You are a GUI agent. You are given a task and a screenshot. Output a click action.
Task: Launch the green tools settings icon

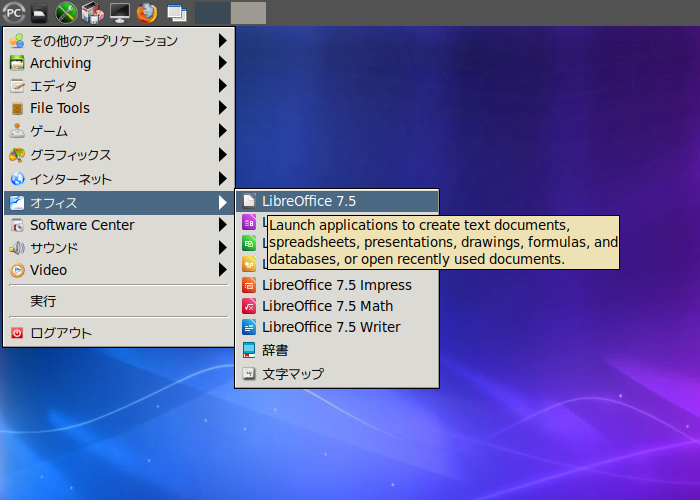(x=66, y=13)
